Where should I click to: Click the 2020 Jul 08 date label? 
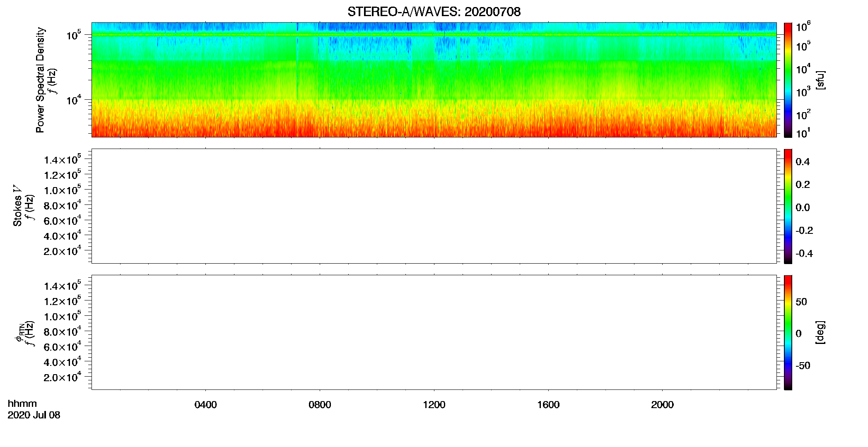pyautogui.click(x=34, y=415)
